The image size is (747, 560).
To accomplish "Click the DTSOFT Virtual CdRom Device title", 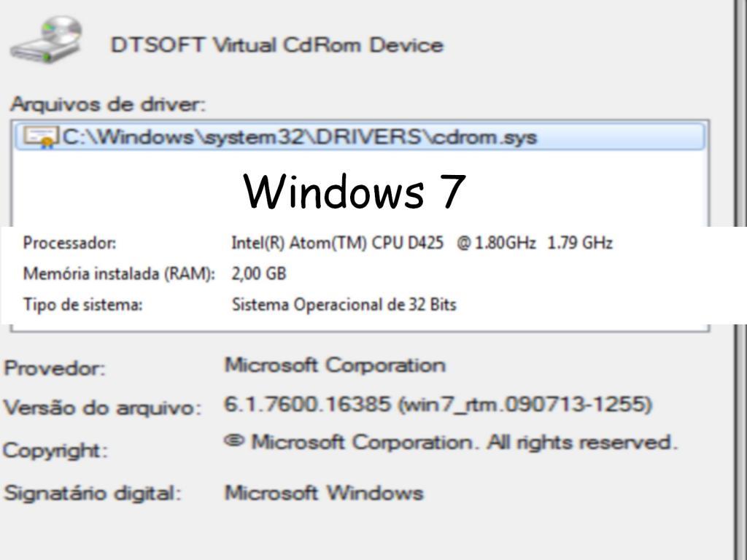I will 276,45.
